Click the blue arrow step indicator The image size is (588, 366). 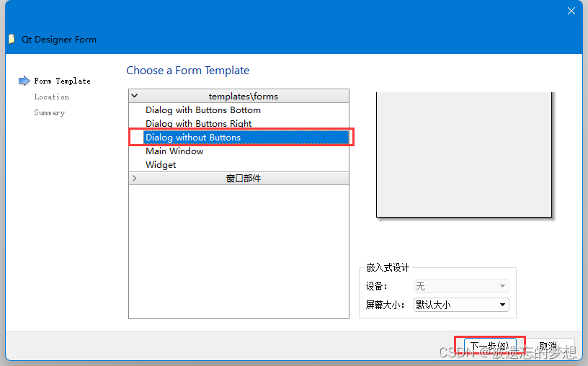tap(24, 81)
